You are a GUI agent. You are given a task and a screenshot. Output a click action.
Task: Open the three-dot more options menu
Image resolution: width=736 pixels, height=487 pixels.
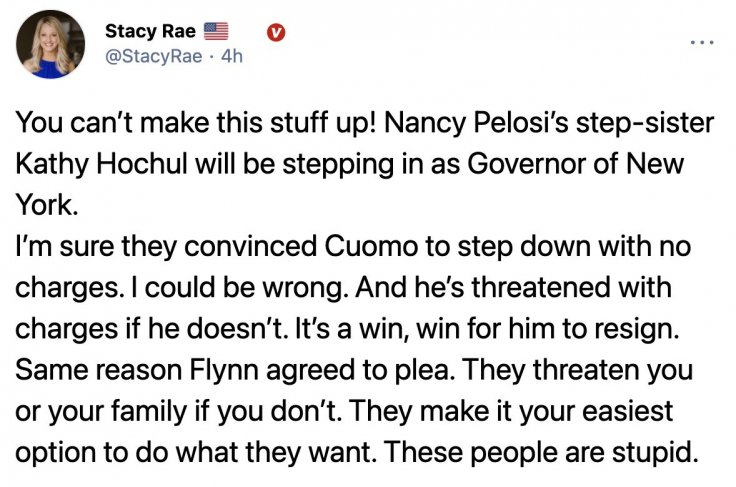702,43
